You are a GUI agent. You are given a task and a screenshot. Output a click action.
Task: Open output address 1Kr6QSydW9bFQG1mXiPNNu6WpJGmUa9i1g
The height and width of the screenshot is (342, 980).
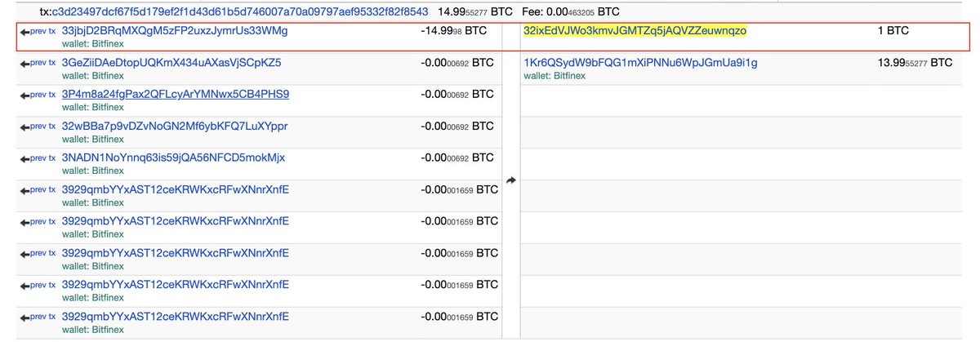(640, 63)
